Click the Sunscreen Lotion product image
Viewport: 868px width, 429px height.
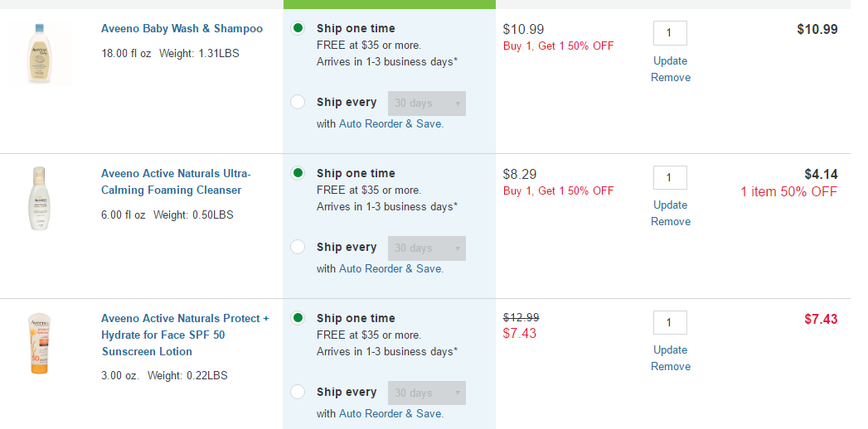(x=40, y=344)
